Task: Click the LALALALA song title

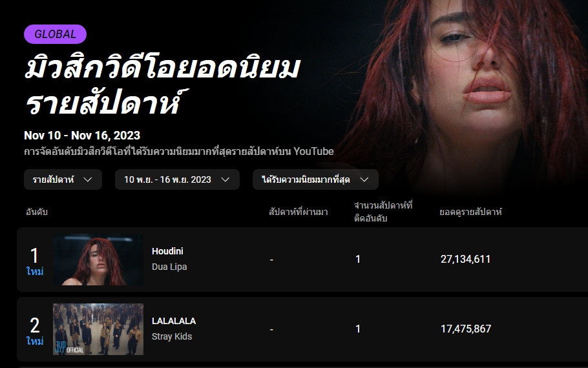Action: click(174, 321)
